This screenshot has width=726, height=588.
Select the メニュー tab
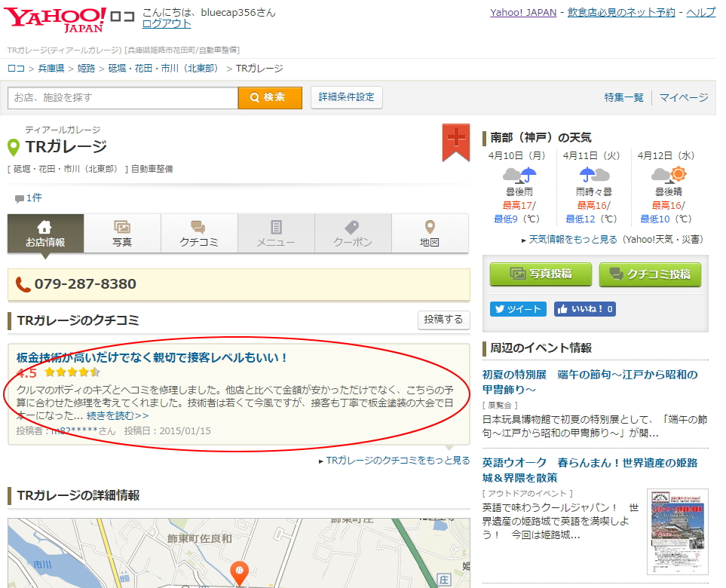276,234
